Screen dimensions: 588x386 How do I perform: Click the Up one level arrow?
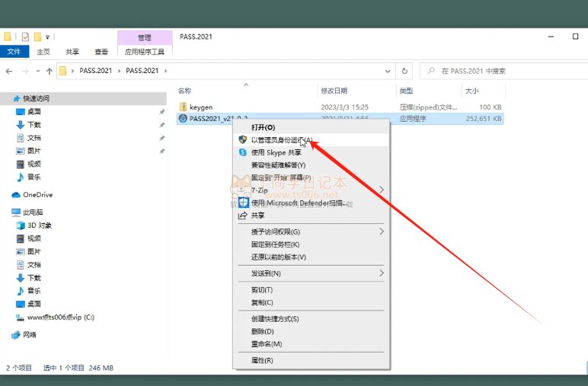click(x=49, y=71)
